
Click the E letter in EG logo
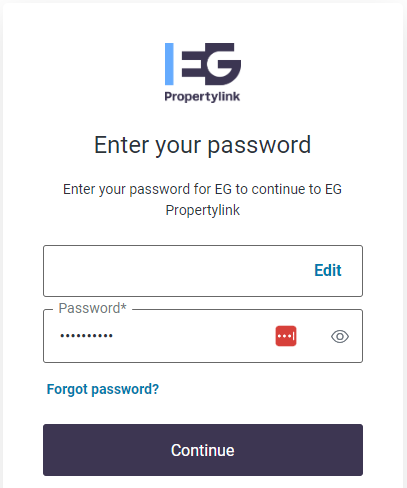[x=193, y=64]
